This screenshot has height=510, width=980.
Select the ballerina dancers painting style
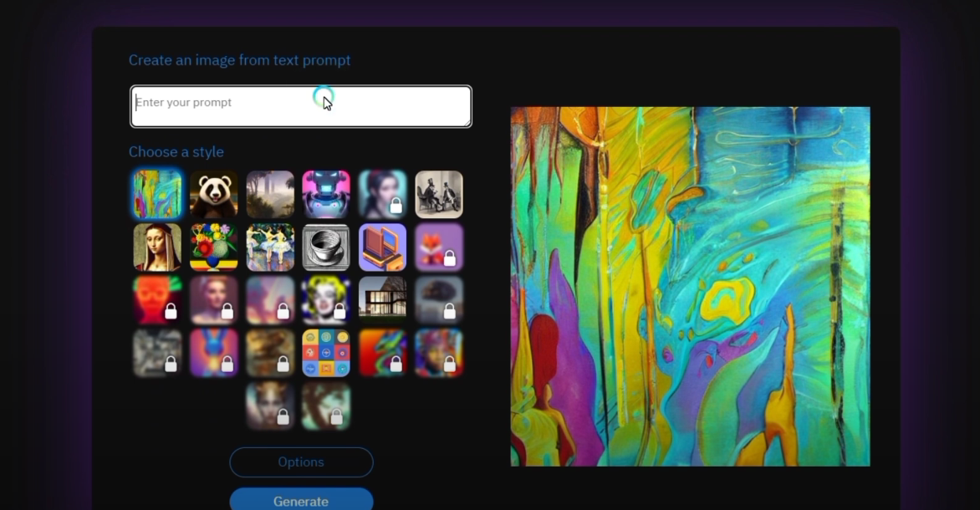(x=270, y=247)
